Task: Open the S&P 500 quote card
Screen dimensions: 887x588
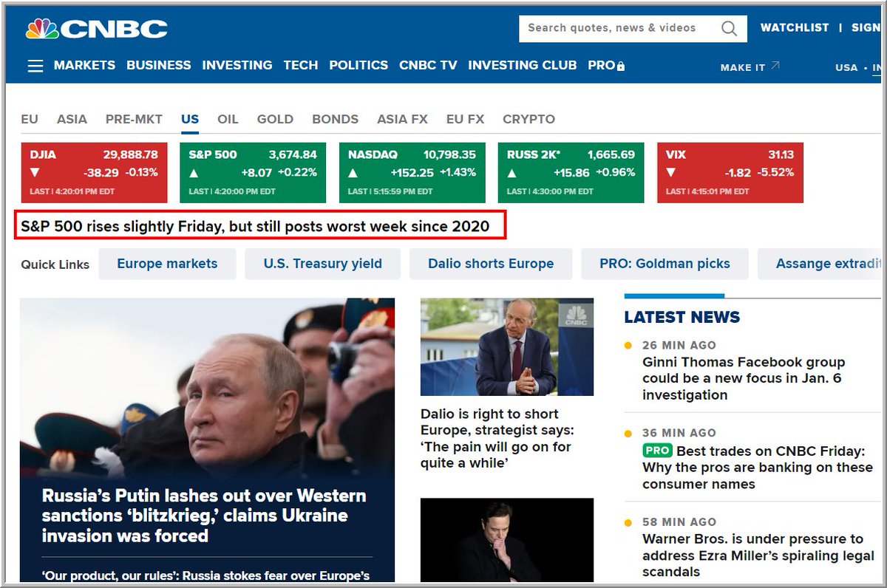Action: click(253, 173)
